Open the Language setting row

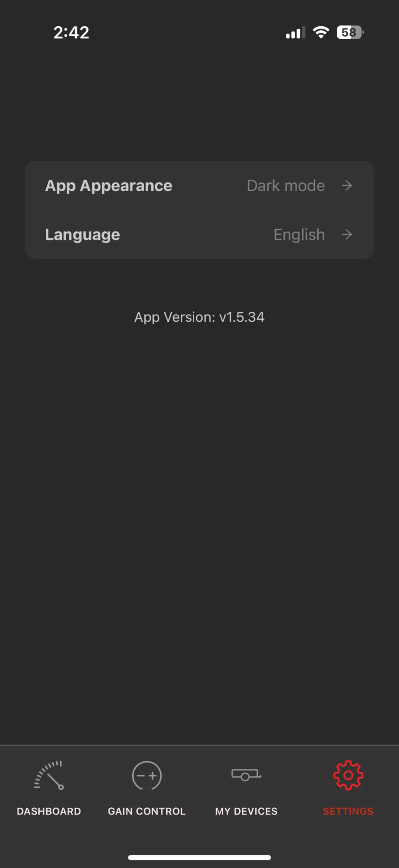pyautogui.click(x=199, y=234)
